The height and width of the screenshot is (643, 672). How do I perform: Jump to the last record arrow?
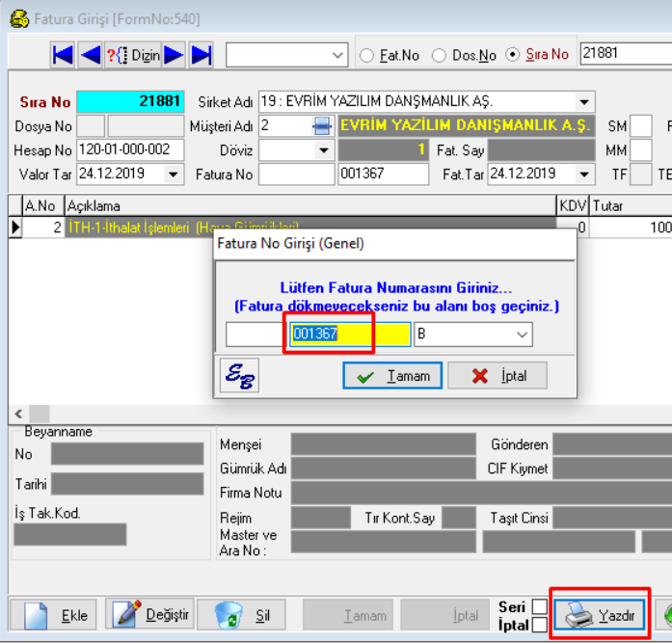pos(202,55)
